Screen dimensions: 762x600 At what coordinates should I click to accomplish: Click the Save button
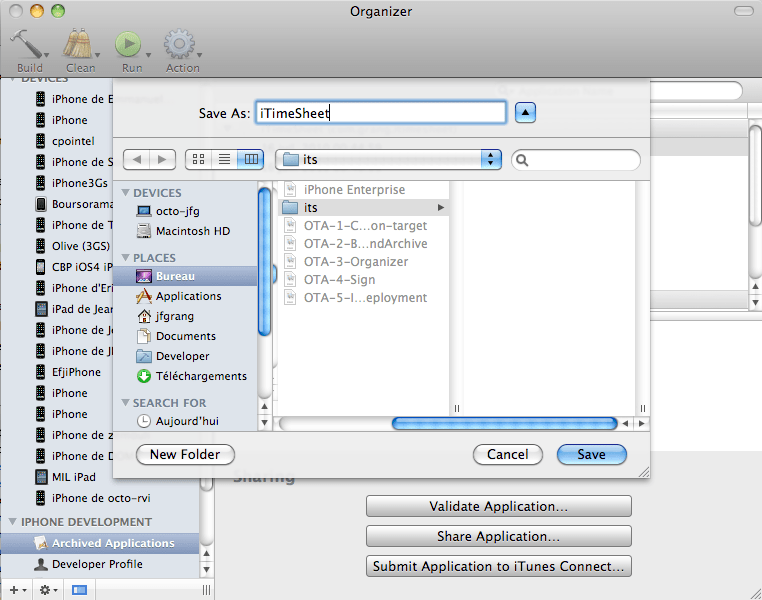click(x=591, y=454)
